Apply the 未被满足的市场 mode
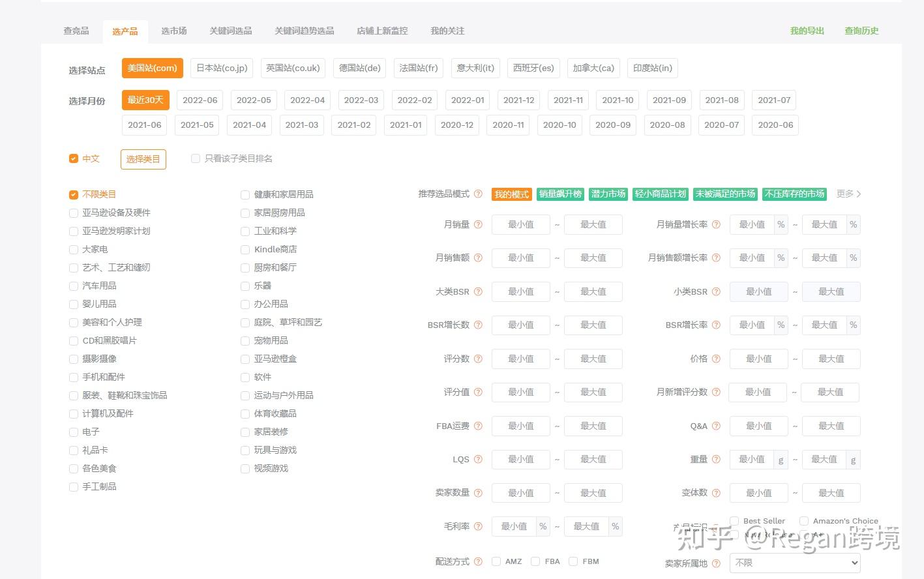924x579 pixels. (725, 194)
